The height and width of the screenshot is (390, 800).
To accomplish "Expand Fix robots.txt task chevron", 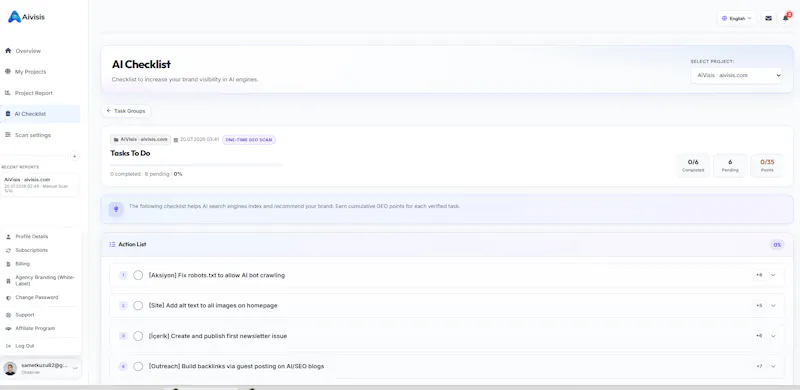I will tap(773, 275).
